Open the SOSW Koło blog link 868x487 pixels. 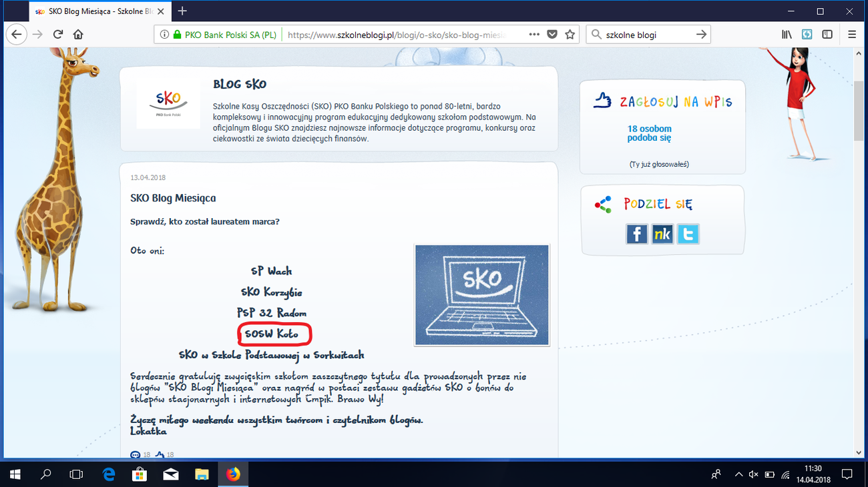click(x=271, y=334)
